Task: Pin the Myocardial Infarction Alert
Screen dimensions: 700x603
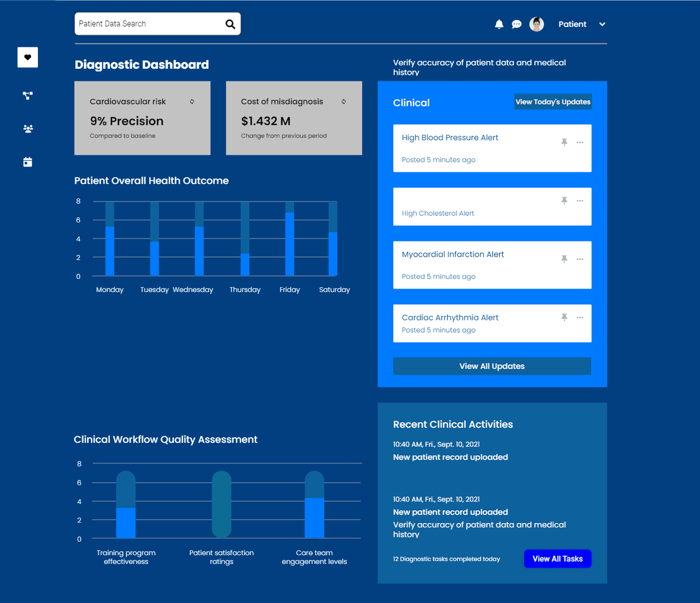Action: point(564,259)
